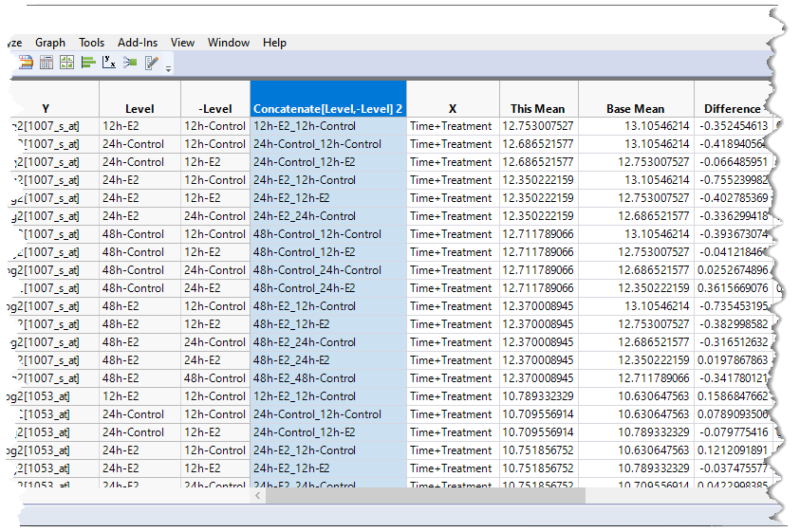
Task: Open the Add-Ins menu
Action: click(x=138, y=43)
